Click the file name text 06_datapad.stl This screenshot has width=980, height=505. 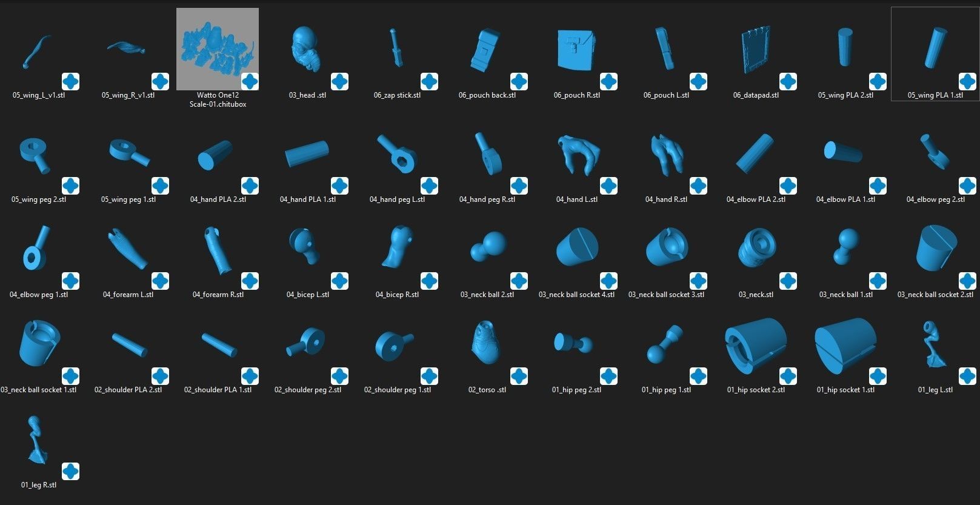point(756,95)
